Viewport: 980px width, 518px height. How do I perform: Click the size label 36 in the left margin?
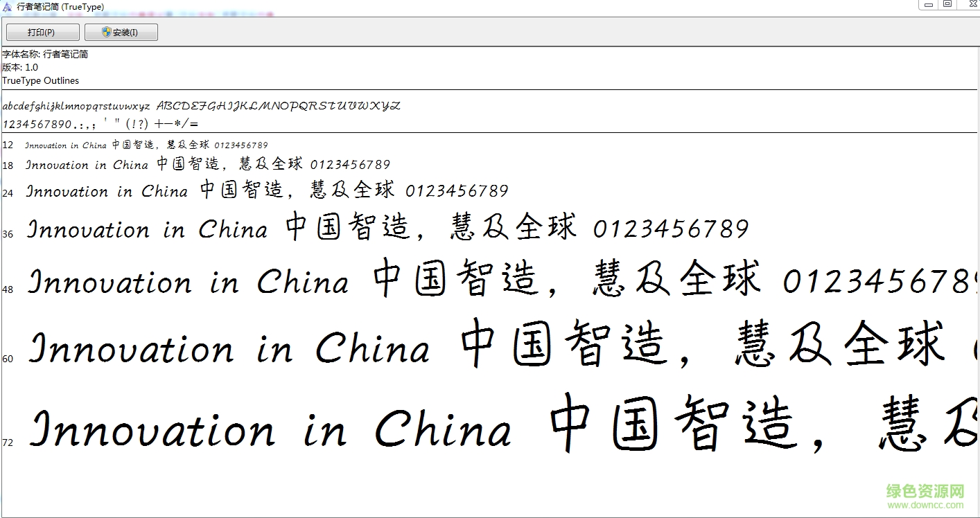coord(7,234)
